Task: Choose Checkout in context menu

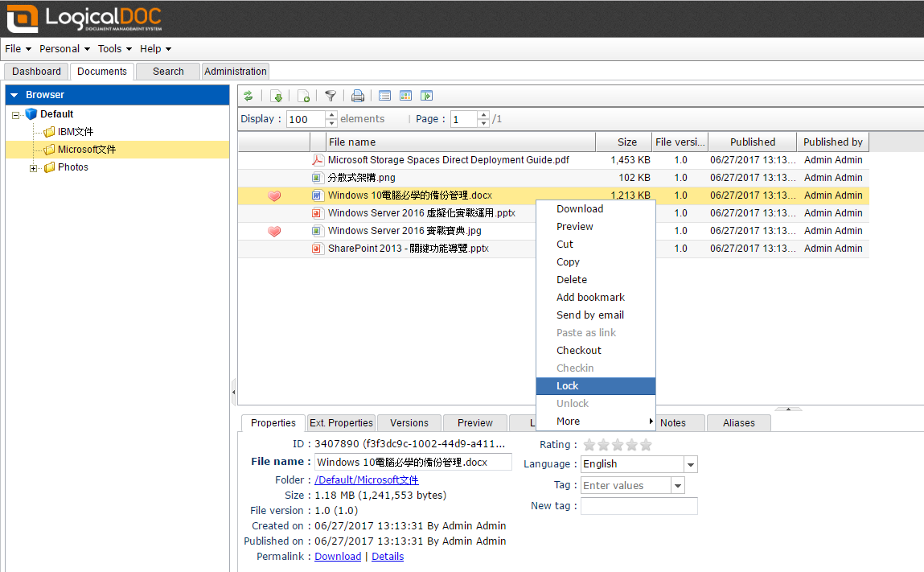Action: (596, 350)
